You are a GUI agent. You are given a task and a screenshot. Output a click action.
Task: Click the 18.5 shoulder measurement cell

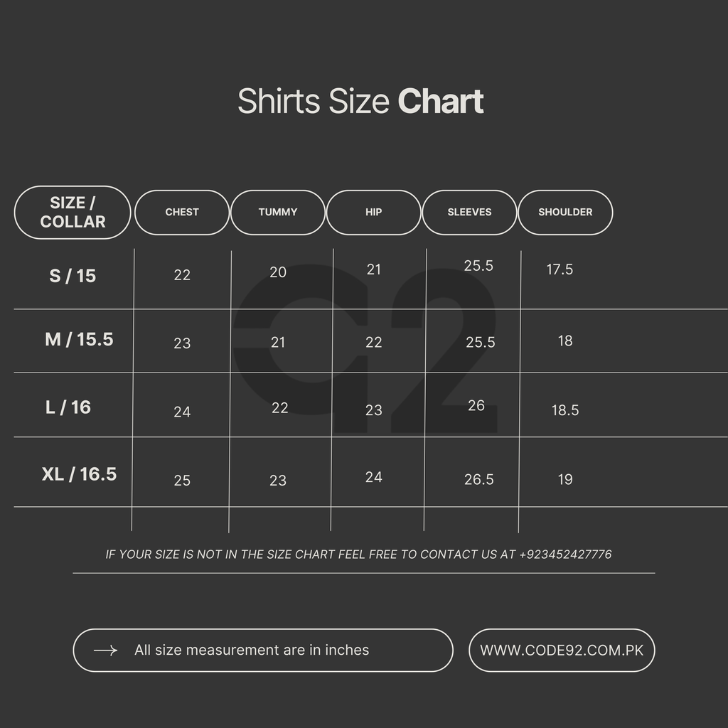click(565, 410)
